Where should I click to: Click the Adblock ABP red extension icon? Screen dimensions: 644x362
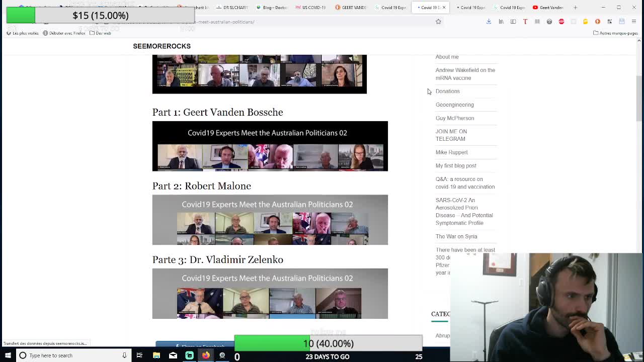pos(561,22)
